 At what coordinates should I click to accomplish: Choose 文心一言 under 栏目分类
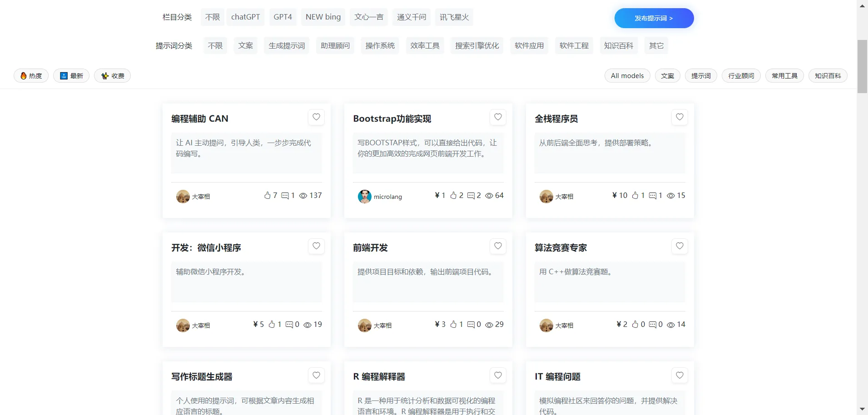pos(369,17)
